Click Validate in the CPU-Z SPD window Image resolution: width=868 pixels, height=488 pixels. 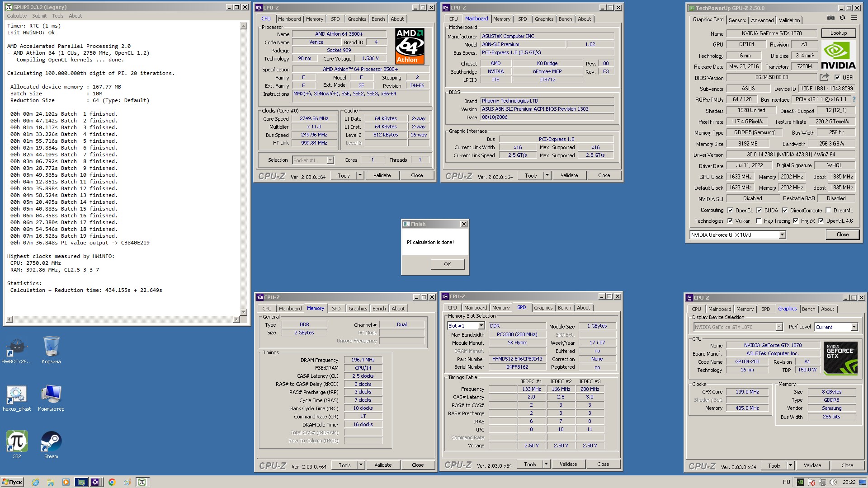(568, 464)
